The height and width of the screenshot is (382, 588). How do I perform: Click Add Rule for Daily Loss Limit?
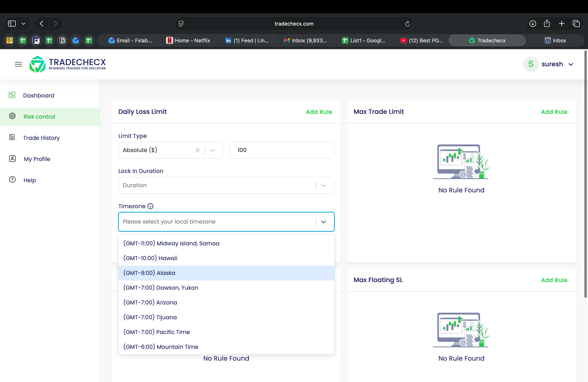pos(319,112)
